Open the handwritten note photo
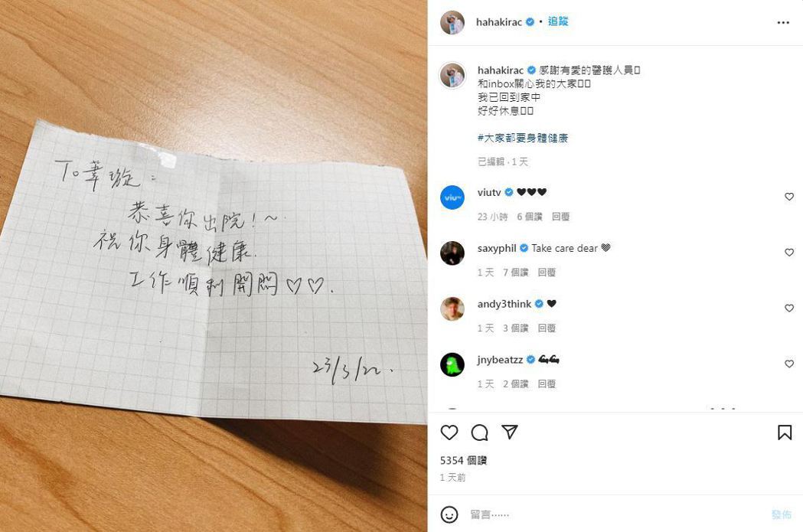803x532 pixels. coord(214,266)
